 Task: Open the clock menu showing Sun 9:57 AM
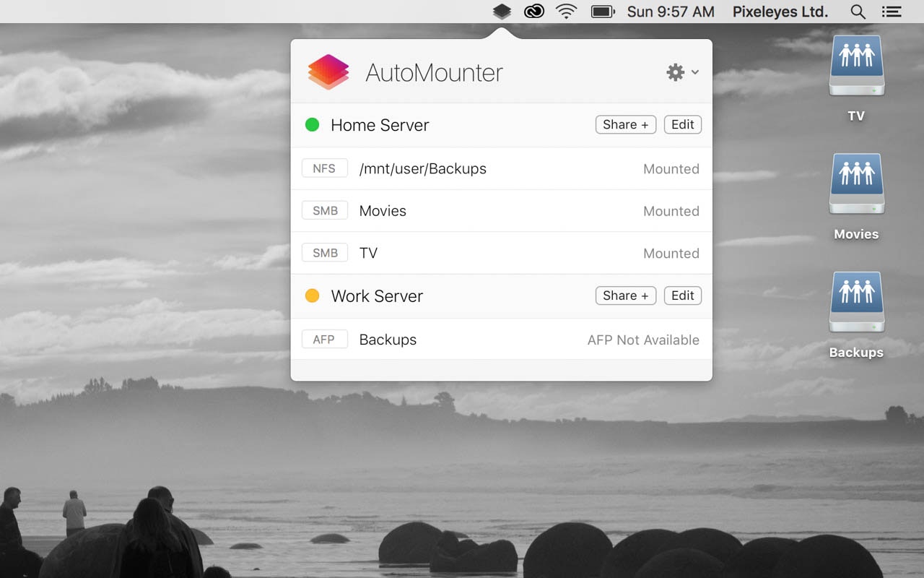[670, 12]
